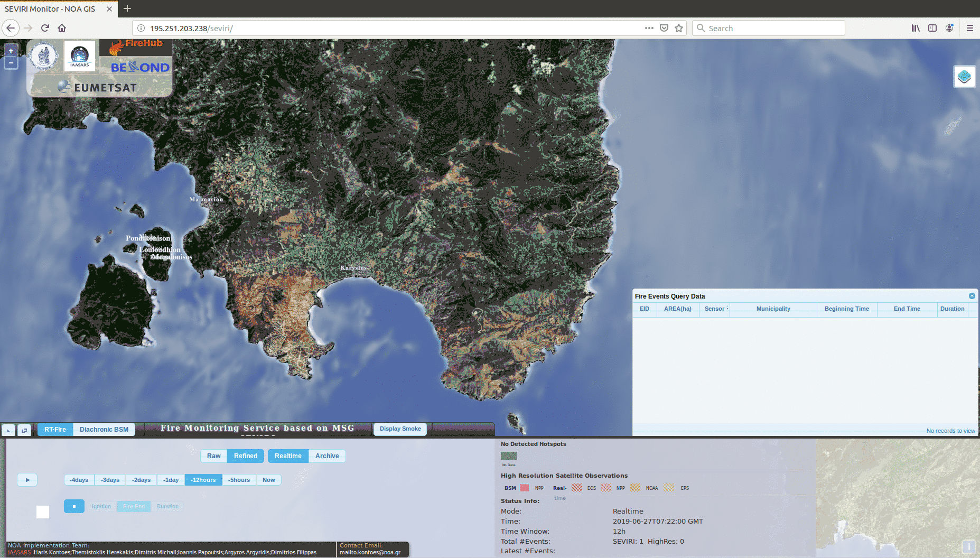Choose the Ignition option
Image resolution: width=980 pixels, height=558 pixels.
pyautogui.click(x=101, y=506)
